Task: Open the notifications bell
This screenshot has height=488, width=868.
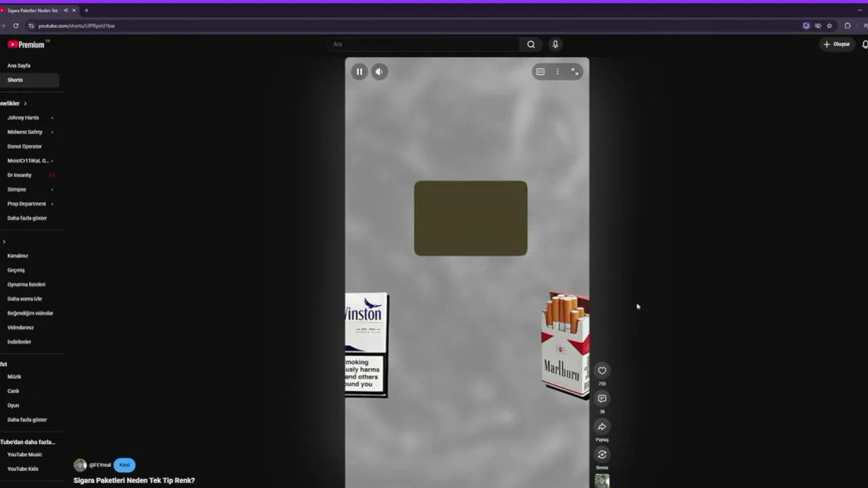Action: 865,45
